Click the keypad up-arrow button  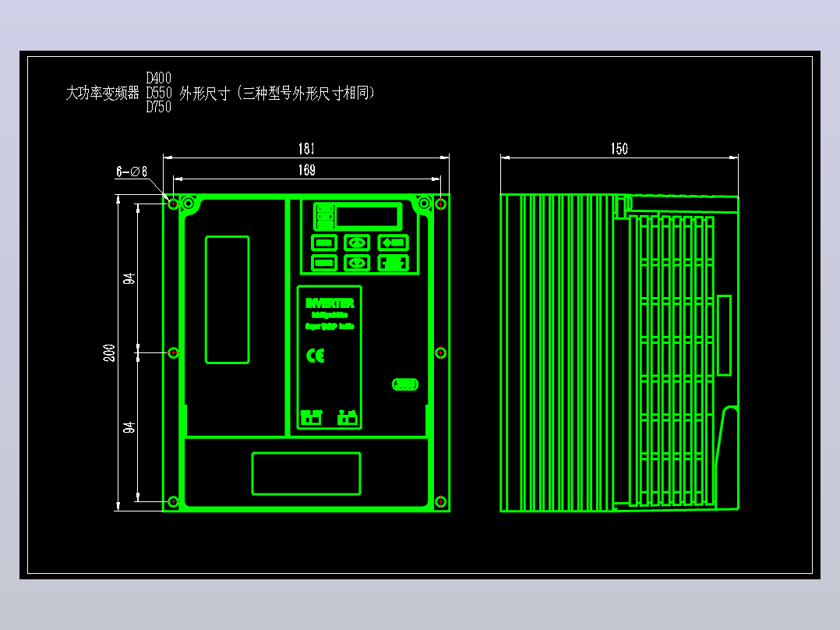tap(357, 243)
